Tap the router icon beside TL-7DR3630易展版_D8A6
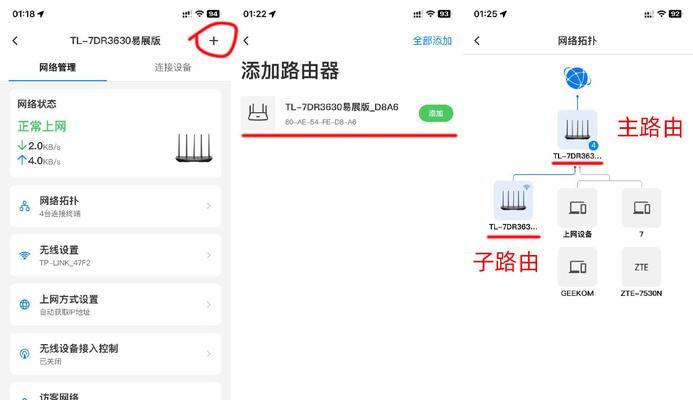The width and height of the screenshot is (693, 400). [x=258, y=113]
